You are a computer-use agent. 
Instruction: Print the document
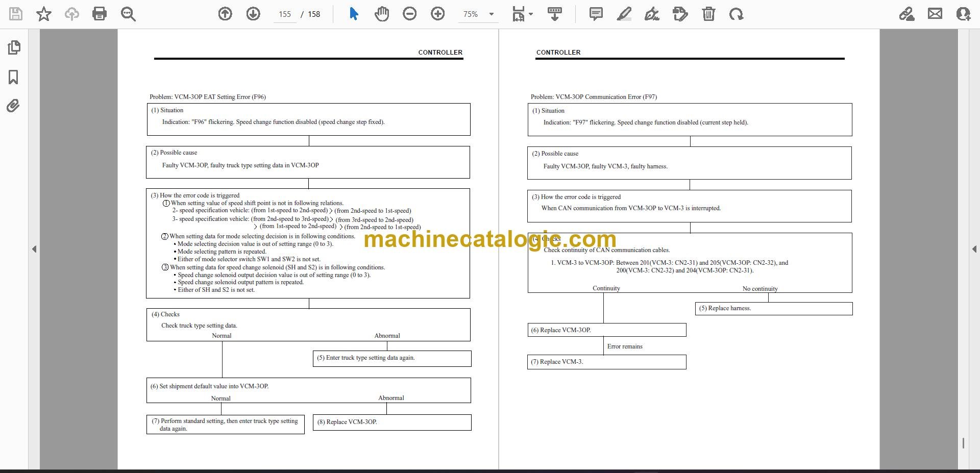[100, 14]
